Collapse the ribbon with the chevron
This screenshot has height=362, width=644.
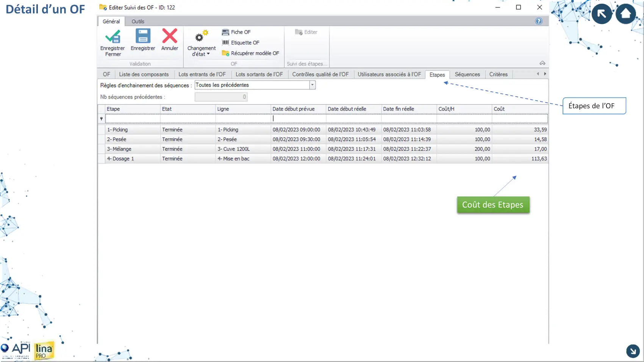point(542,63)
